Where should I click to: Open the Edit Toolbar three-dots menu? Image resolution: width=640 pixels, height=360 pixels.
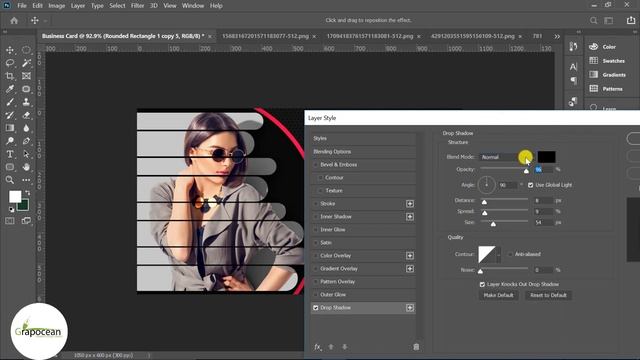[x=26, y=180]
